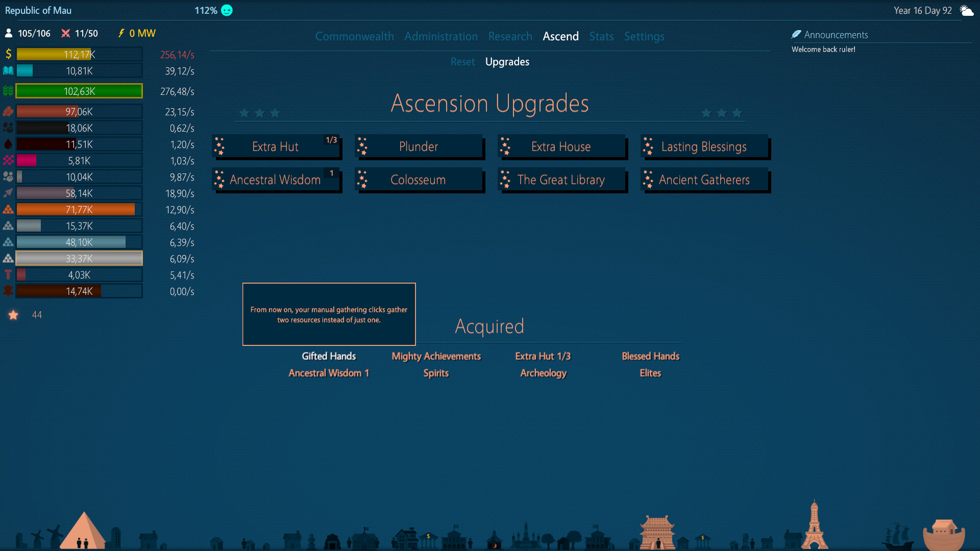980x551 pixels.
Task: Click the wheat food resource icon
Action: tap(8, 91)
